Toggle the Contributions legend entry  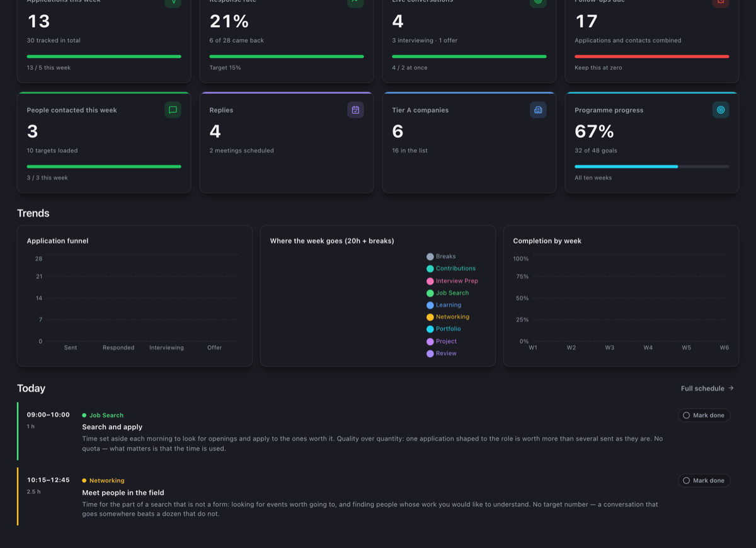(x=451, y=268)
